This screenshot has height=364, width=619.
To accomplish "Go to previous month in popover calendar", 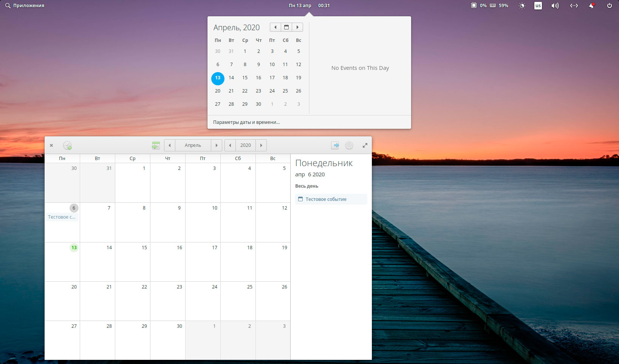I will point(275,27).
